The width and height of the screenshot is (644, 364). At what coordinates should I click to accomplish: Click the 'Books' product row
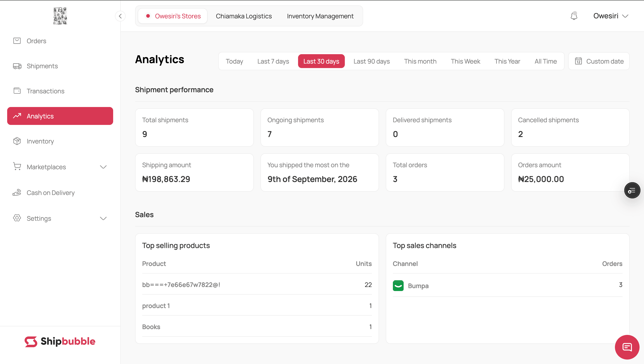(x=257, y=327)
